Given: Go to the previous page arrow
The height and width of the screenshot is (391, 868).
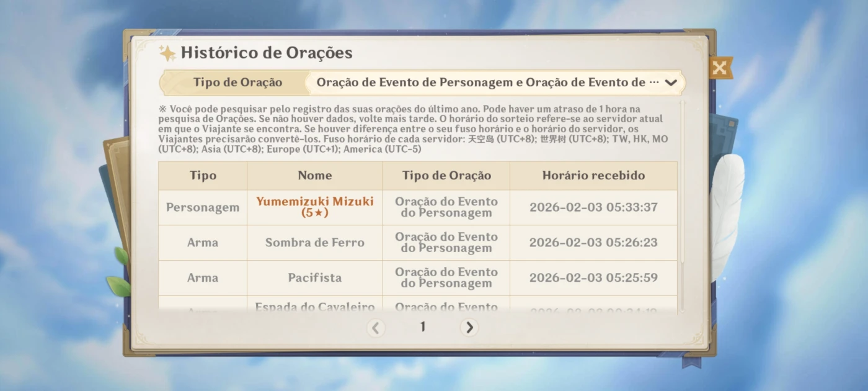Looking at the screenshot, I should pos(375,327).
